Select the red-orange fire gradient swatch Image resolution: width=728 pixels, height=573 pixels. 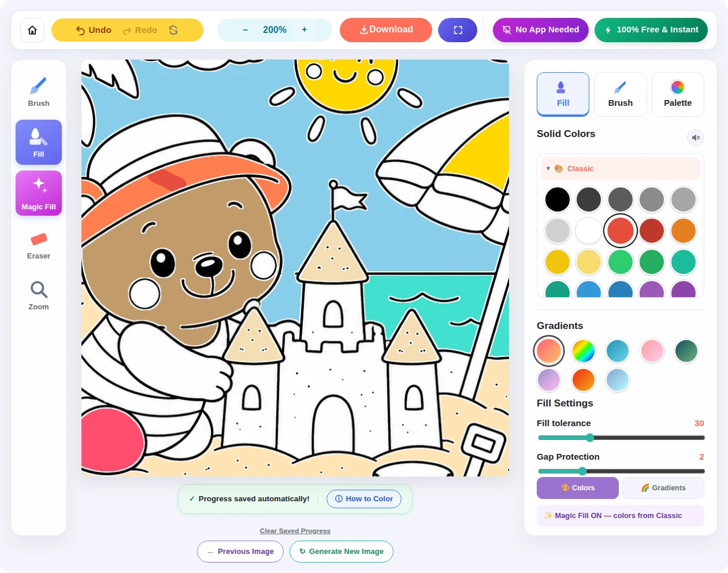tap(584, 380)
